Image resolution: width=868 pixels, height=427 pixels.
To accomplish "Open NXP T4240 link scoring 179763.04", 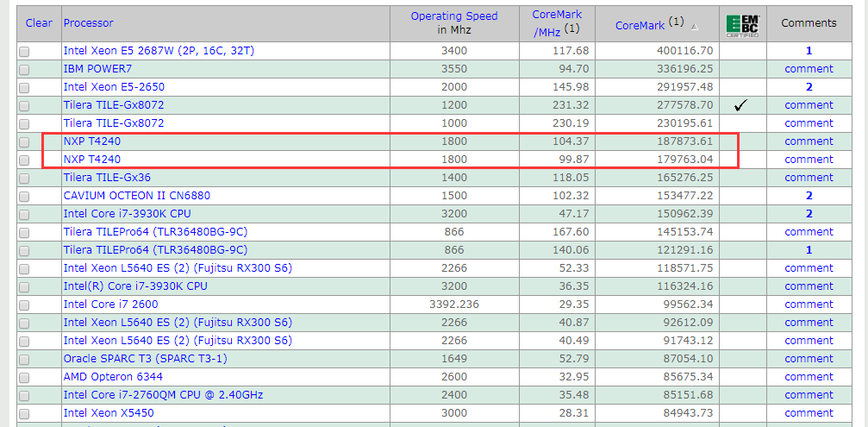I will (92, 160).
